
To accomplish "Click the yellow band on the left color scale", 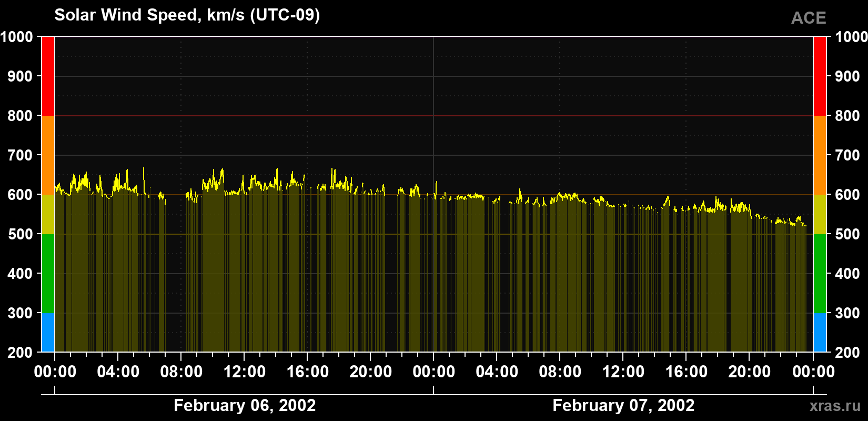I will coord(48,214).
